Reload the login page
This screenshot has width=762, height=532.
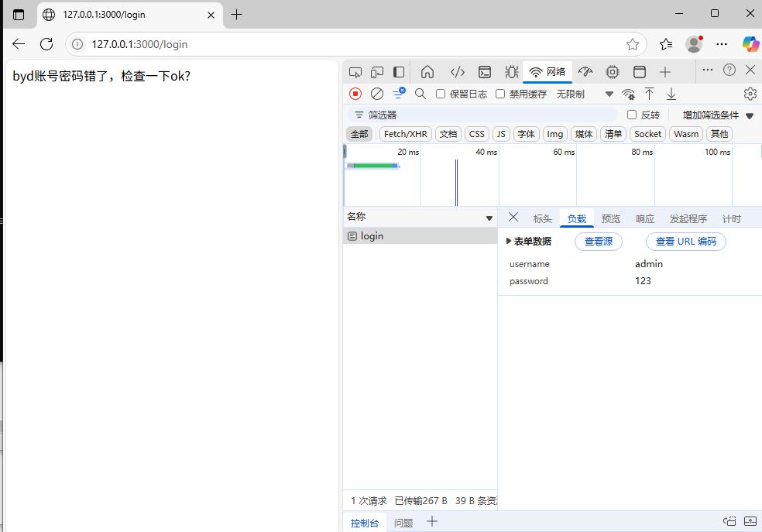[46, 44]
